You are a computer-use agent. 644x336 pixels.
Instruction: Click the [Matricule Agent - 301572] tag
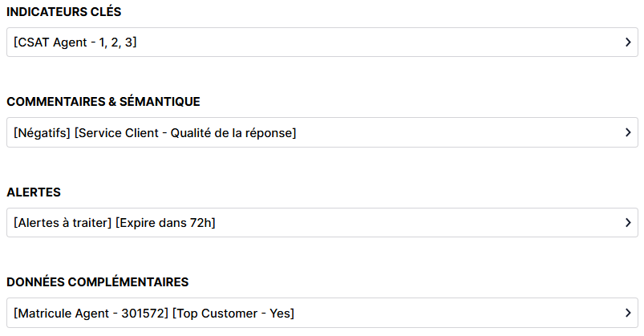click(91, 314)
